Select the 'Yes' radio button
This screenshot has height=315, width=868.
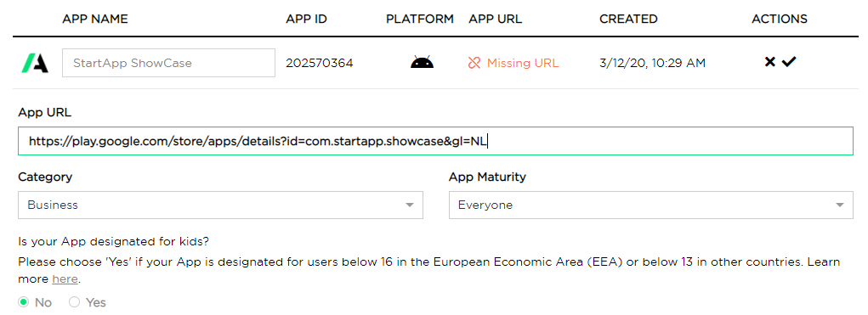tap(74, 302)
